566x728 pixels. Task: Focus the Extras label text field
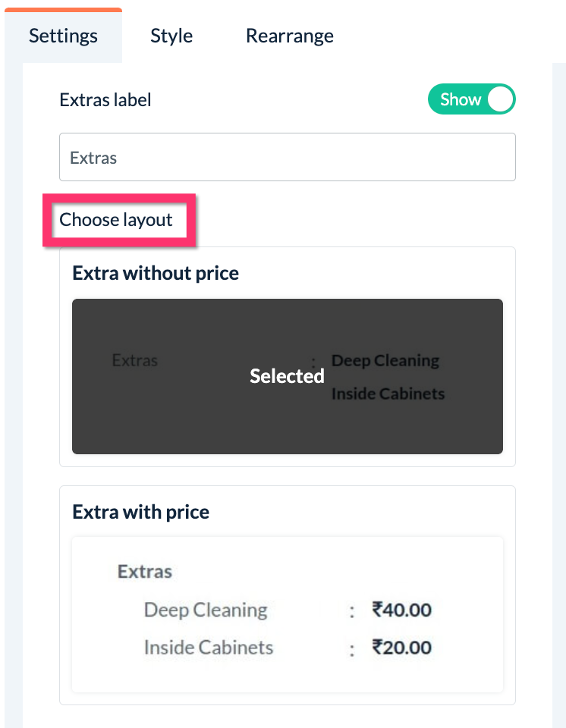pyautogui.click(x=287, y=158)
